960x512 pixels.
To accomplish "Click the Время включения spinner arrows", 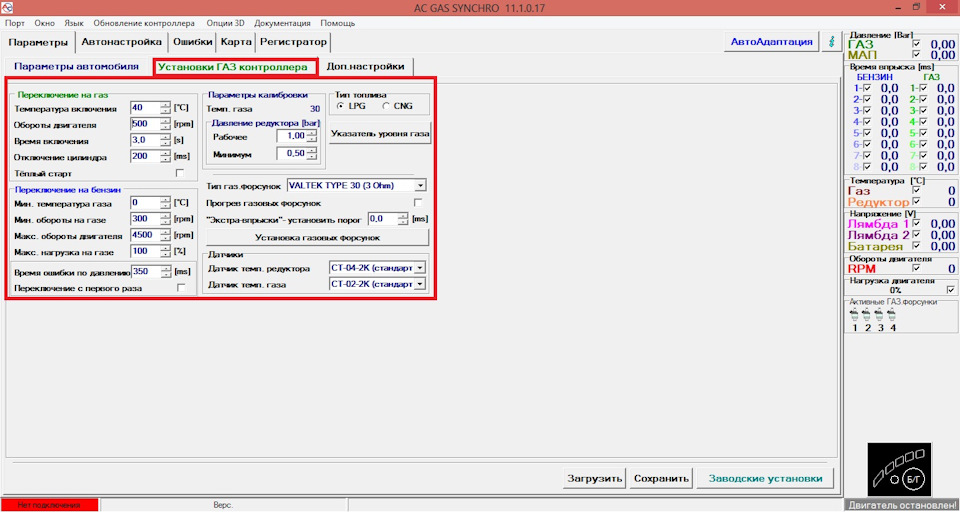I will click(x=165, y=140).
